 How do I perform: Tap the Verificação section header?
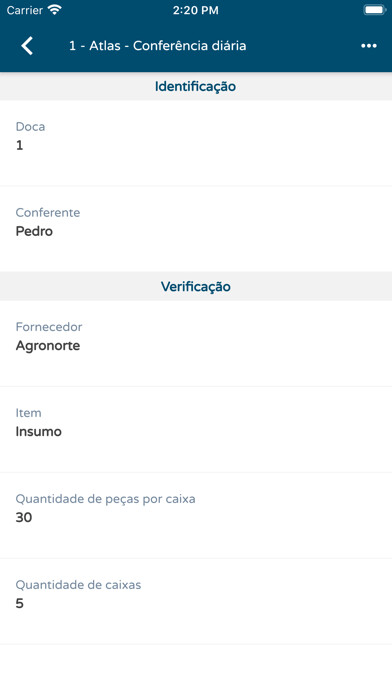196,286
